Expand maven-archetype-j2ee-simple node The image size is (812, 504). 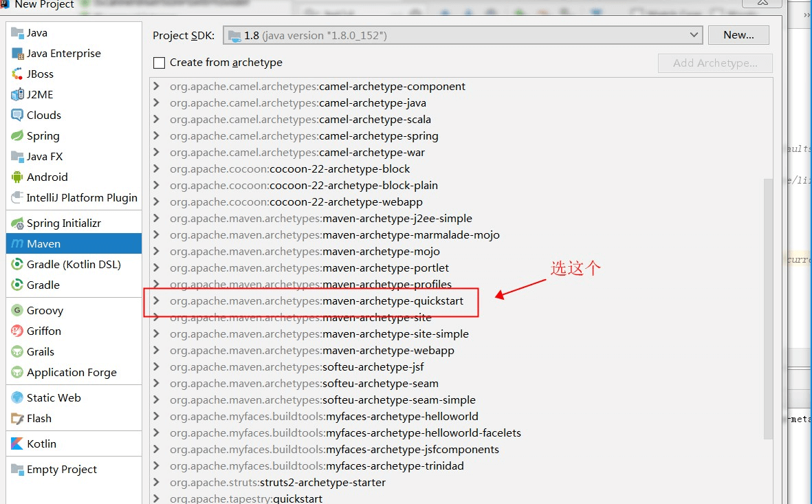click(156, 219)
